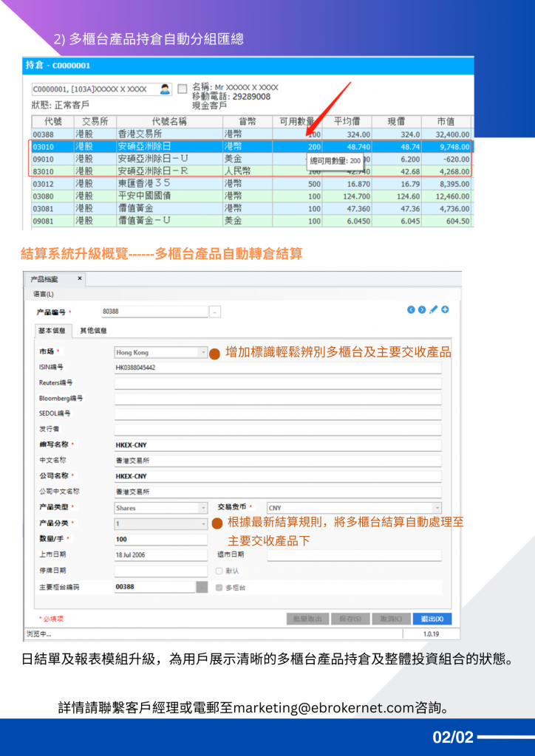Sort by the 交易所 column header
The height and width of the screenshot is (756, 535).
(95, 122)
